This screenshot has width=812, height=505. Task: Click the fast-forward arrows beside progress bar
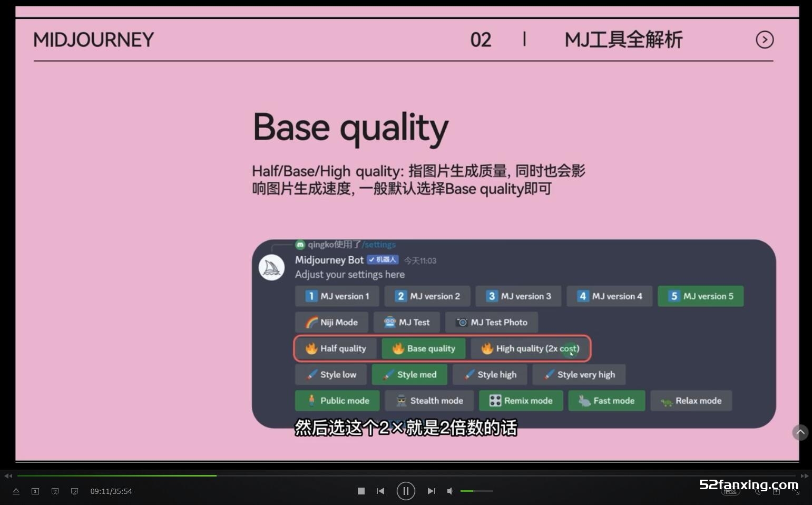[x=804, y=475]
